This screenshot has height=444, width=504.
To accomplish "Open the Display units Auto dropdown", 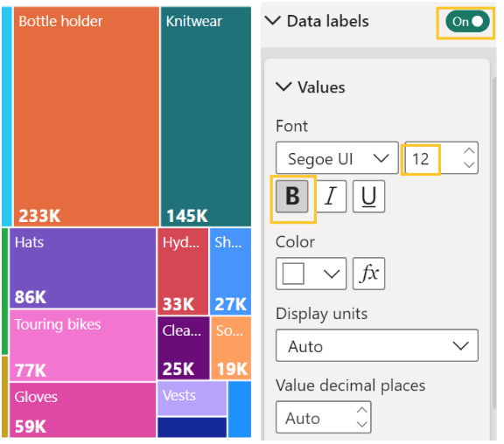I will 377,345.
